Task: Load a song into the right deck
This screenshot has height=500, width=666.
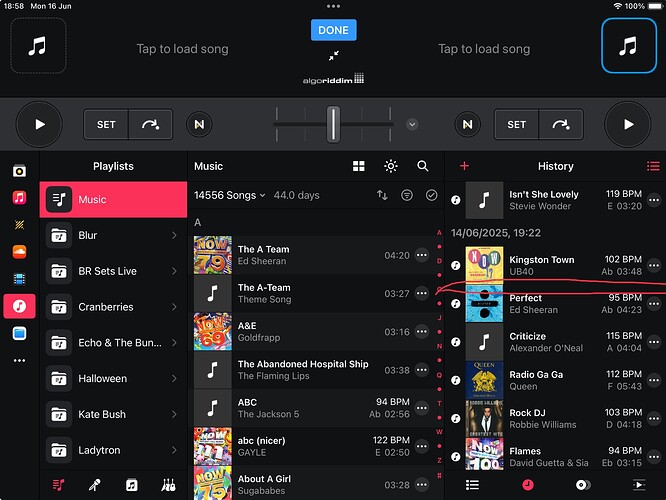Action: tap(484, 49)
